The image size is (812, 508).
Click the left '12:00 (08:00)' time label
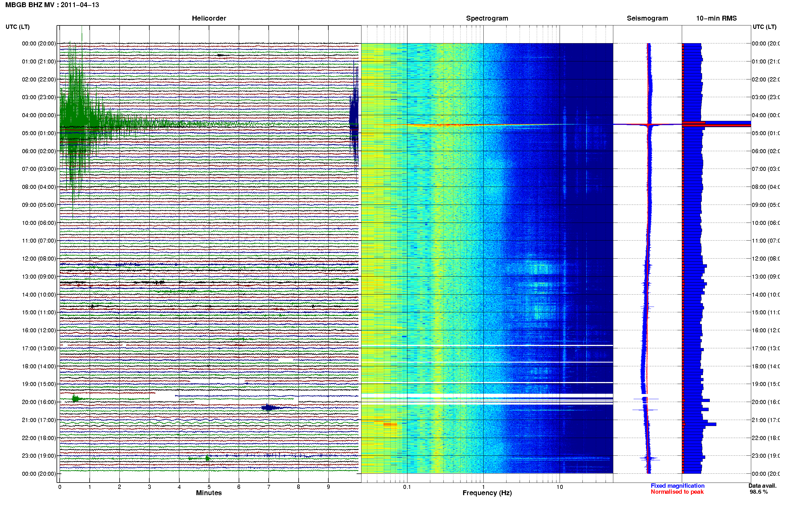coord(39,259)
